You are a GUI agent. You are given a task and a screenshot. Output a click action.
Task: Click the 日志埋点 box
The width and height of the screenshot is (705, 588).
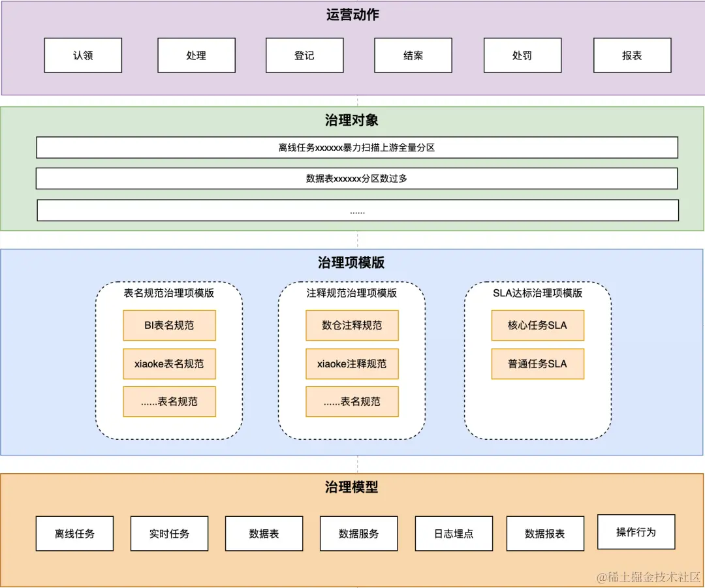click(454, 534)
